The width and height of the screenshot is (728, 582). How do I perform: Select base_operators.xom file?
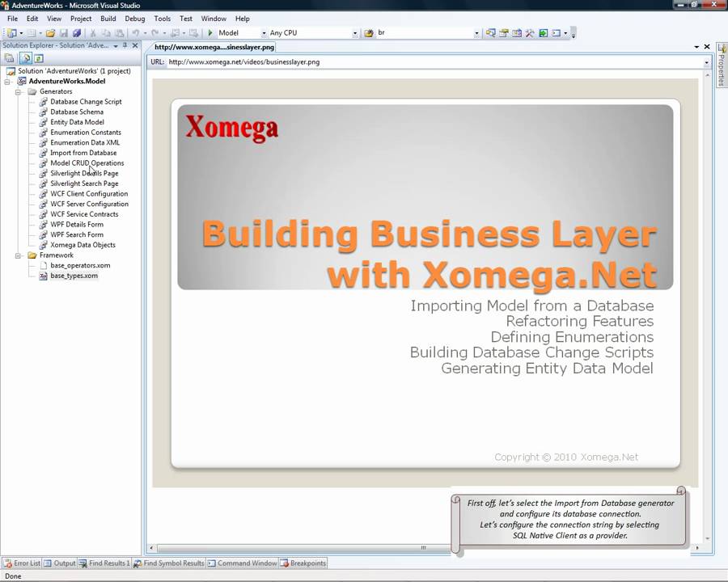tap(80, 265)
